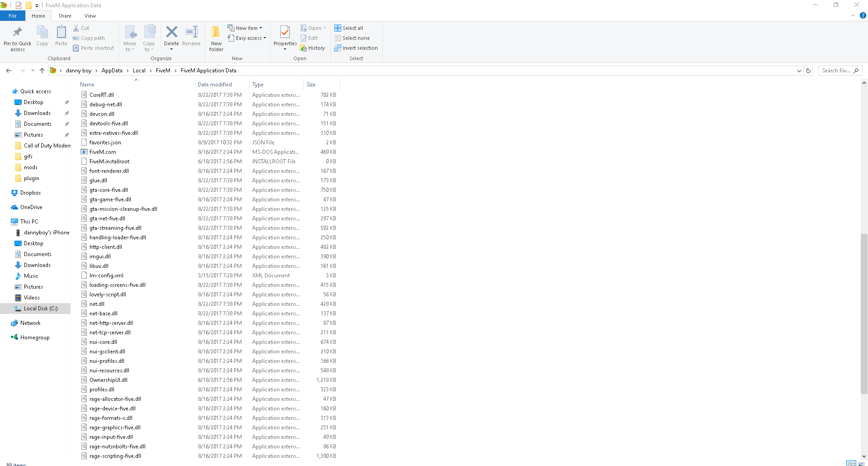Image resolution: width=868 pixels, height=466 pixels.
Task: Create a New folder from the ribbon
Action: coord(216,38)
